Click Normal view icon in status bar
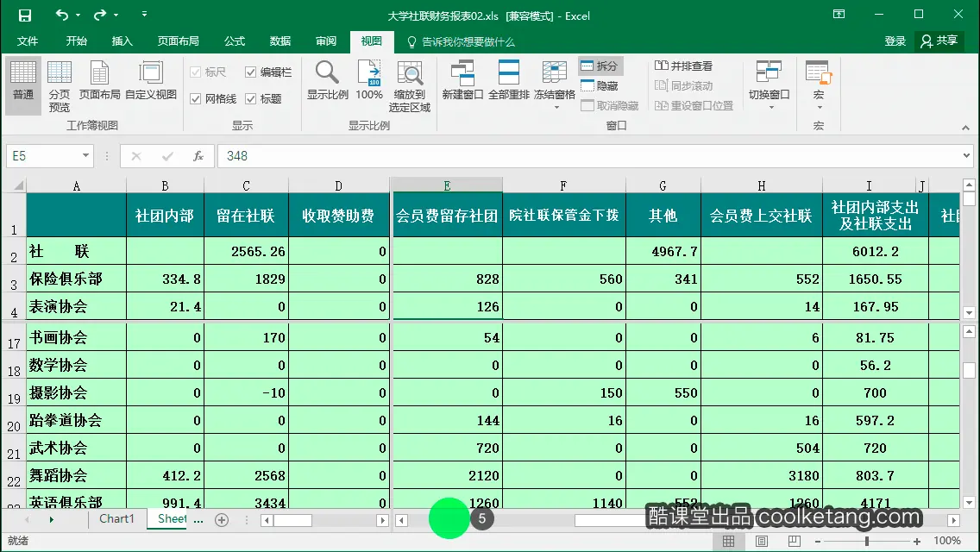This screenshot has height=552, width=980. [x=729, y=542]
